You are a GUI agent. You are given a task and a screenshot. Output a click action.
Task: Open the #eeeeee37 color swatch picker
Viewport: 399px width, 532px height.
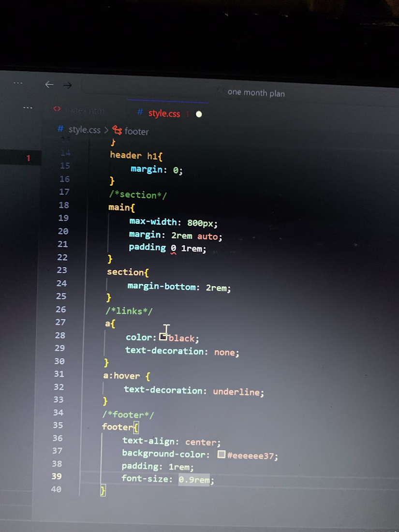(x=221, y=454)
